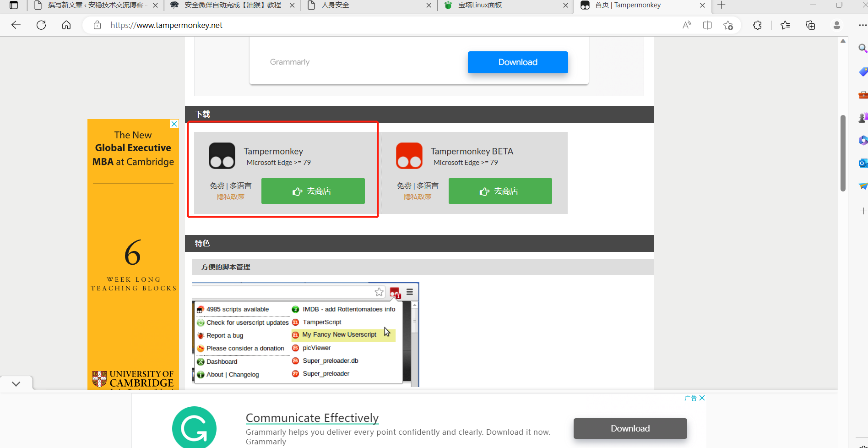Activate Read aloud icon

click(x=687, y=25)
